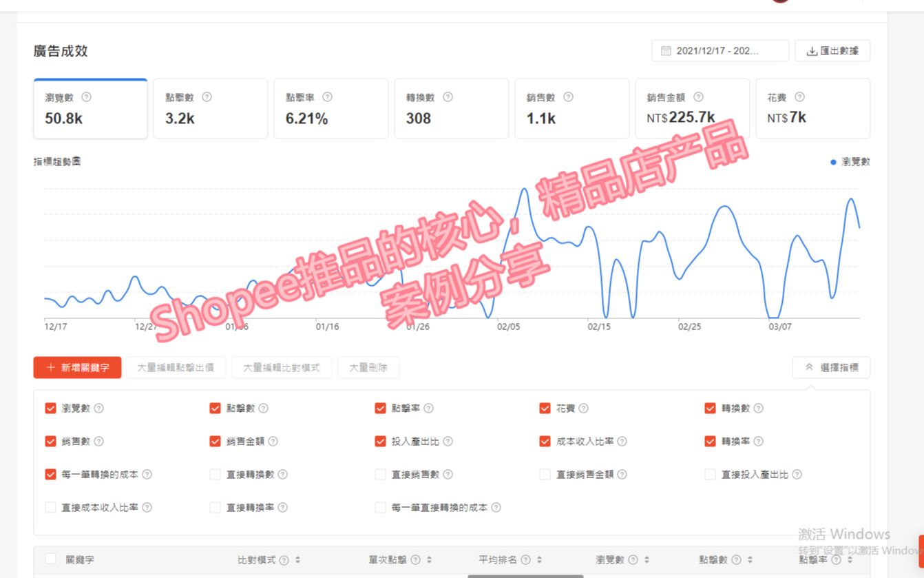Click help icon beside 投入產出比 checkbox
The width and height of the screenshot is (924, 578).
click(448, 442)
